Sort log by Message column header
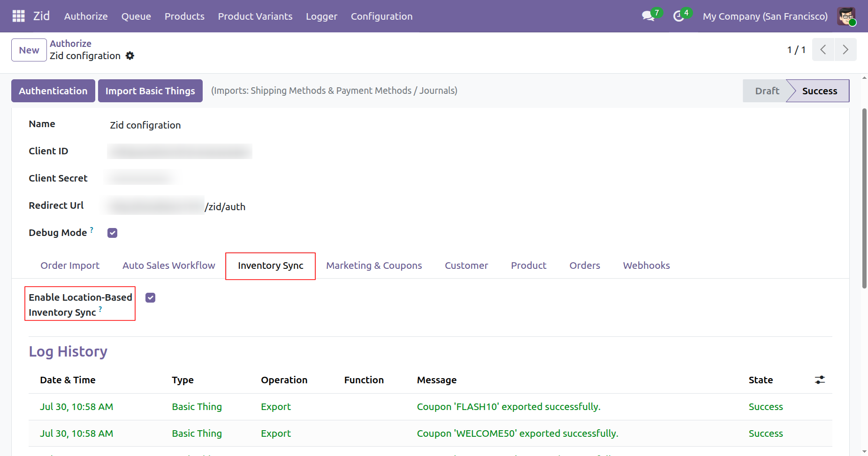868x456 pixels. click(x=436, y=380)
